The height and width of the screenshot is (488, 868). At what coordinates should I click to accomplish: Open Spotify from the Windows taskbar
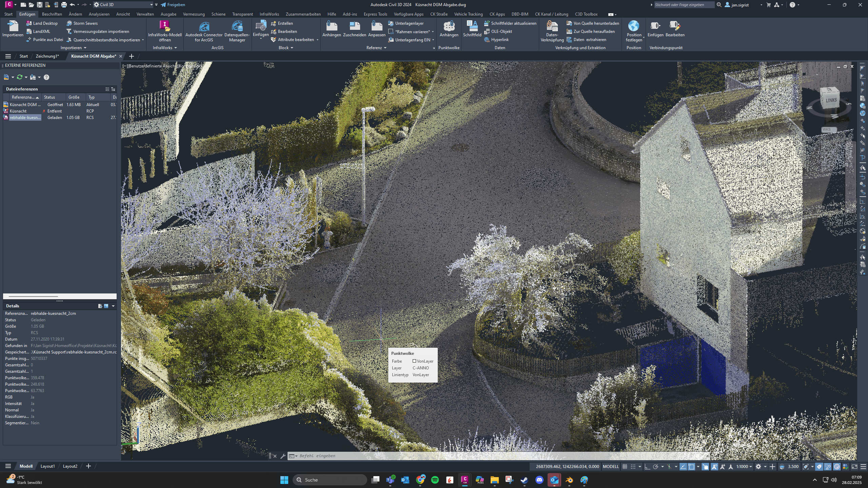click(435, 480)
